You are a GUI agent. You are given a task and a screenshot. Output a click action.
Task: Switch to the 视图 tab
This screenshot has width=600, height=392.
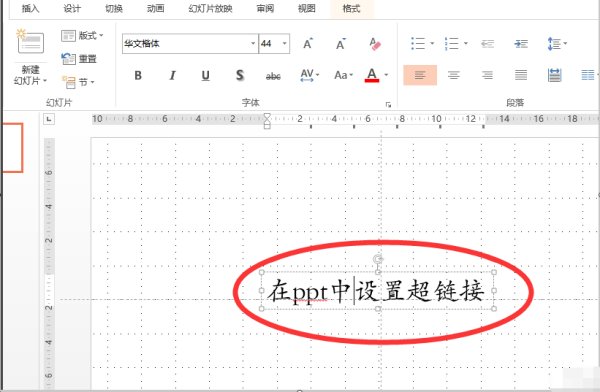[307, 8]
